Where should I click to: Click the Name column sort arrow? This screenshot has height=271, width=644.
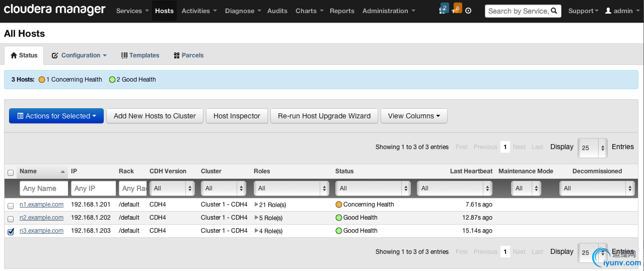point(63,172)
